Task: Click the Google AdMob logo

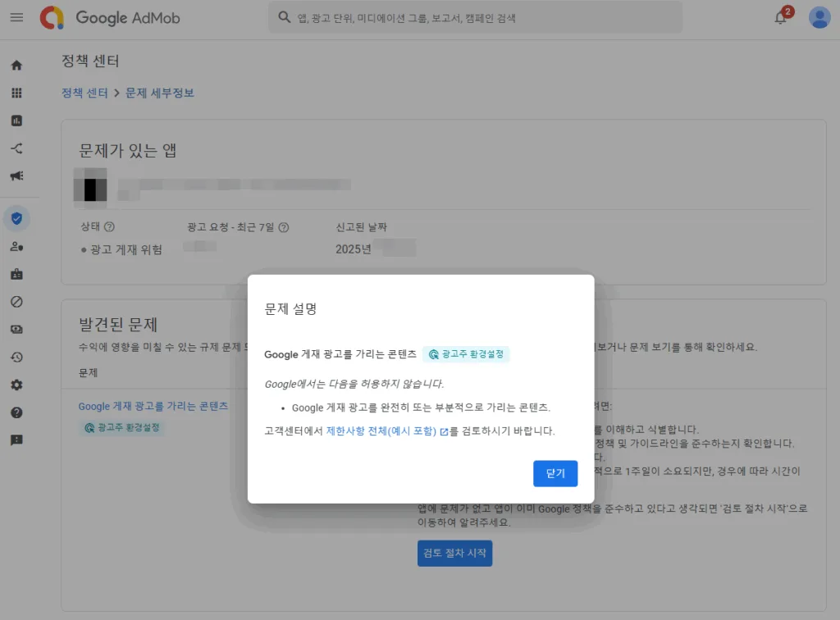Action: click(x=110, y=18)
